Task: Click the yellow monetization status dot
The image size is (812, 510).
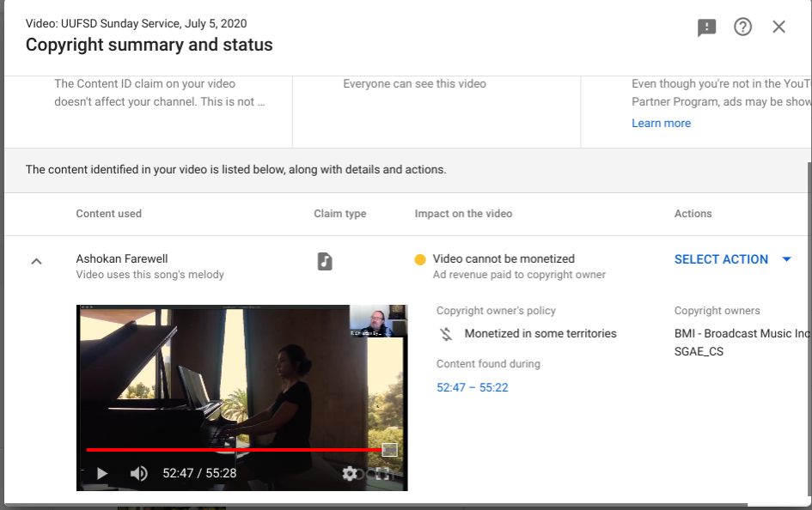Action: click(x=420, y=259)
